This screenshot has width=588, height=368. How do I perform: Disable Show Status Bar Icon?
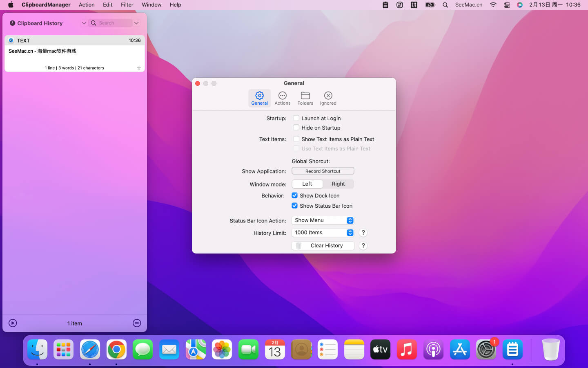click(294, 206)
